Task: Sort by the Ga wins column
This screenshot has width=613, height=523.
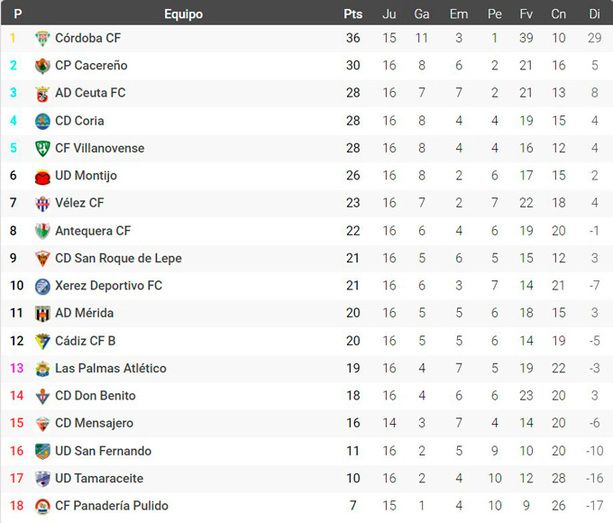Action: tap(422, 14)
